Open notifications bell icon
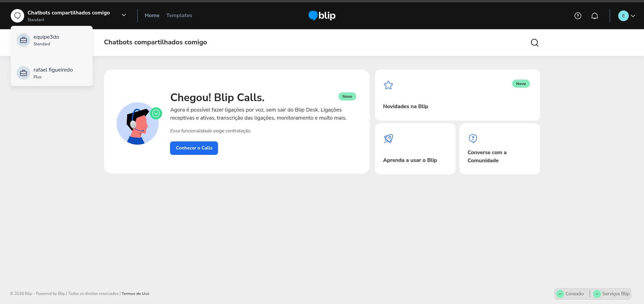This screenshot has width=644, height=304. pyautogui.click(x=594, y=16)
